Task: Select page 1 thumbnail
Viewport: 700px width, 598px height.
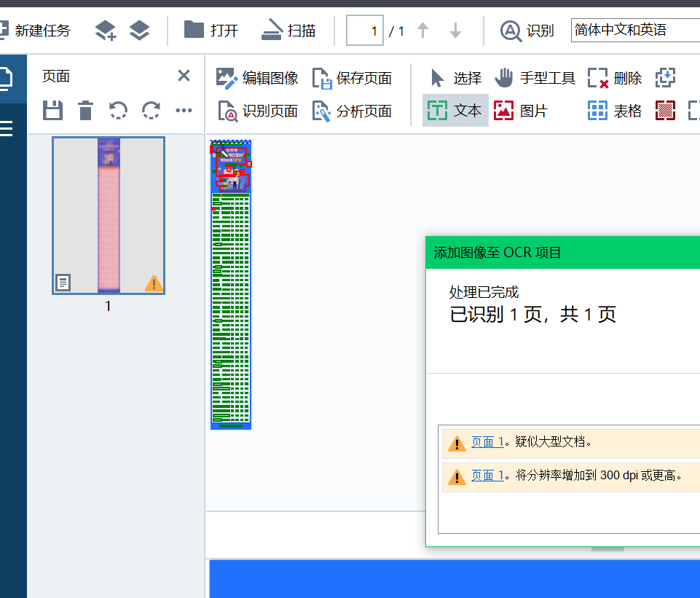Action: point(109,216)
